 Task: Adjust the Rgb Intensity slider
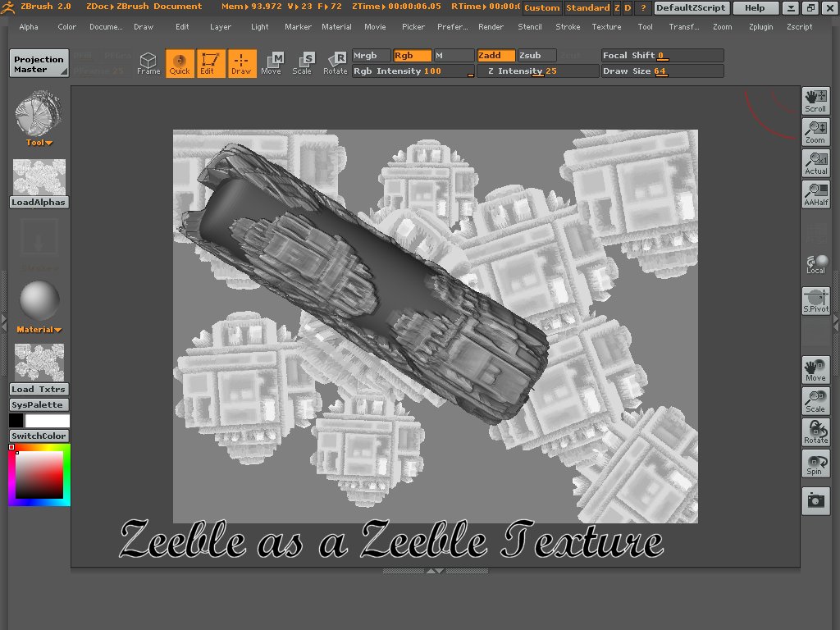click(413, 71)
